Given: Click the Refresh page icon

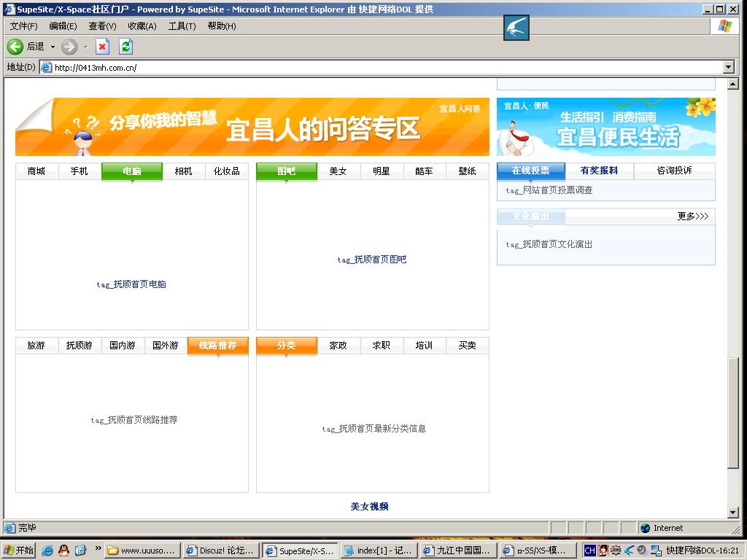Looking at the screenshot, I should tap(126, 47).
